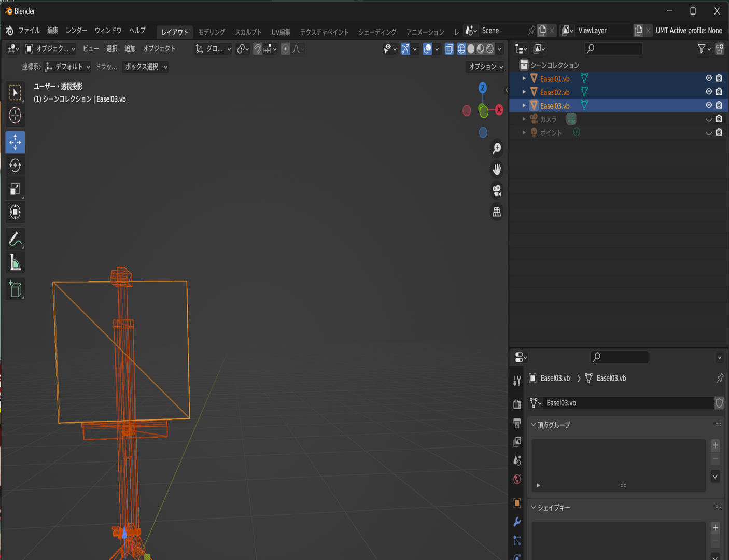This screenshot has width=729, height=560.
Task: Open vertex group specials dropdown arrow
Action: [715, 477]
